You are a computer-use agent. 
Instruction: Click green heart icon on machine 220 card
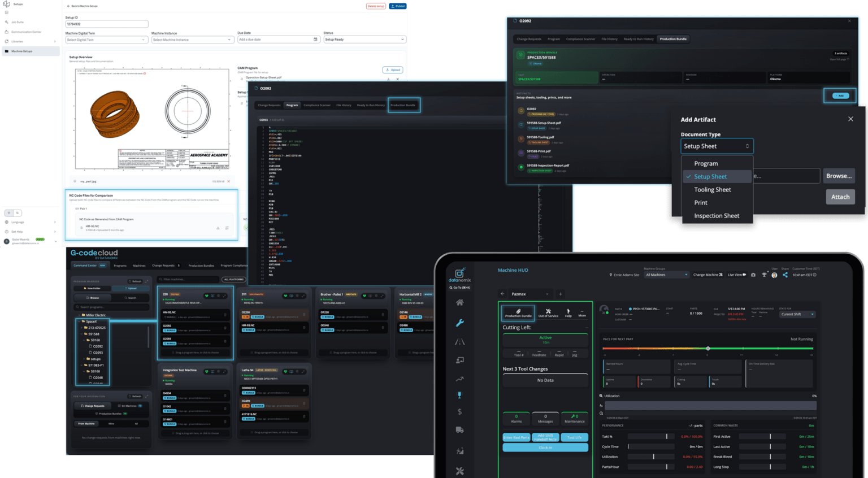[207, 296]
